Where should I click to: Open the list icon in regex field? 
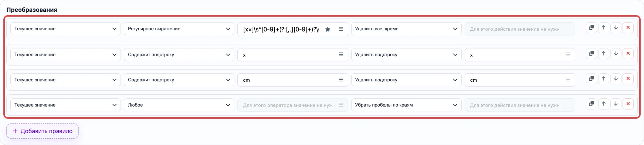pos(341,29)
